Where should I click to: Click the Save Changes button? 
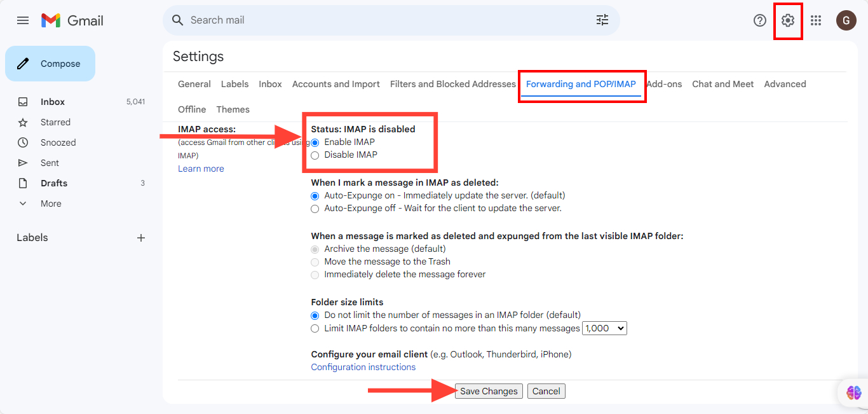click(489, 391)
